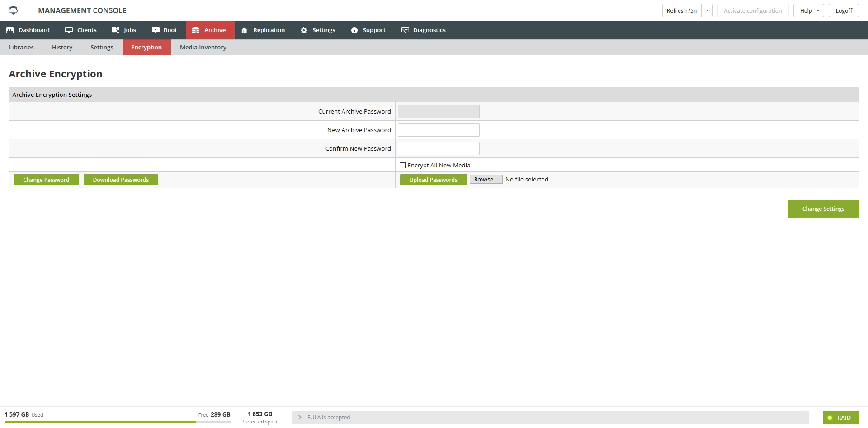The height and width of the screenshot is (428, 868).
Task: Switch to the Libraries tab
Action: (x=21, y=47)
